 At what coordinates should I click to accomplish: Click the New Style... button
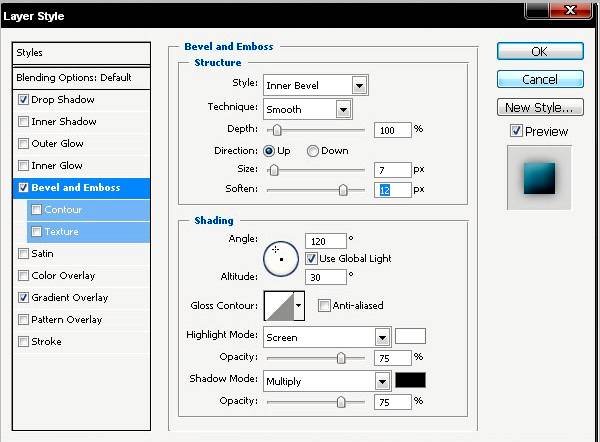pyautogui.click(x=539, y=107)
